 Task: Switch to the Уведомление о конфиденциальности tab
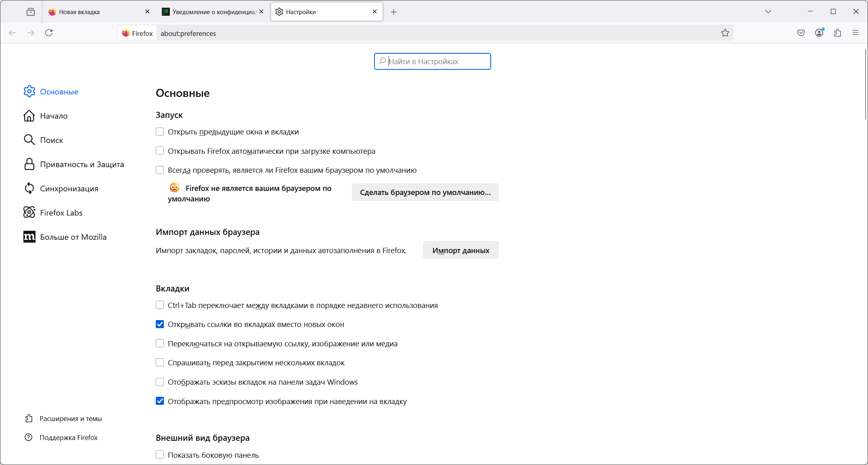pyautogui.click(x=213, y=12)
